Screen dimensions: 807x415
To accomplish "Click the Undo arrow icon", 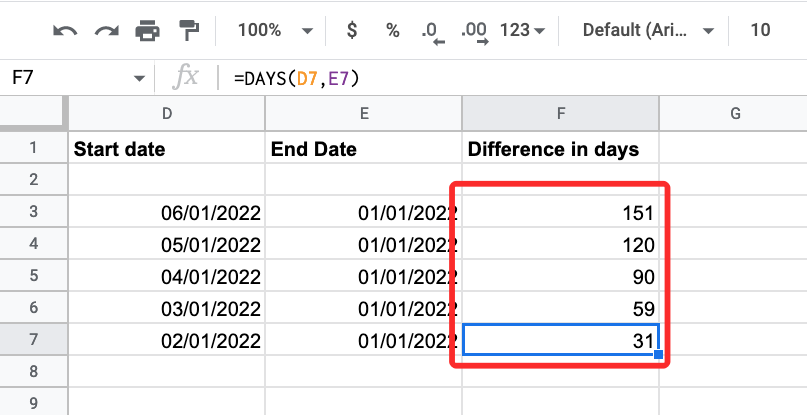I will point(66,30).
